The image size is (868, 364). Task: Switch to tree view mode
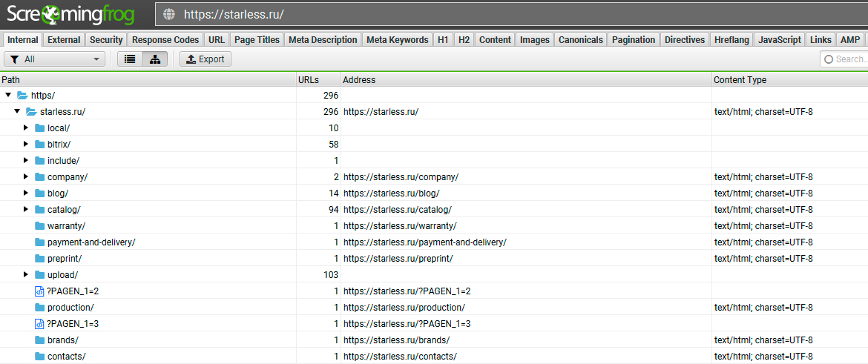(154, 59)
